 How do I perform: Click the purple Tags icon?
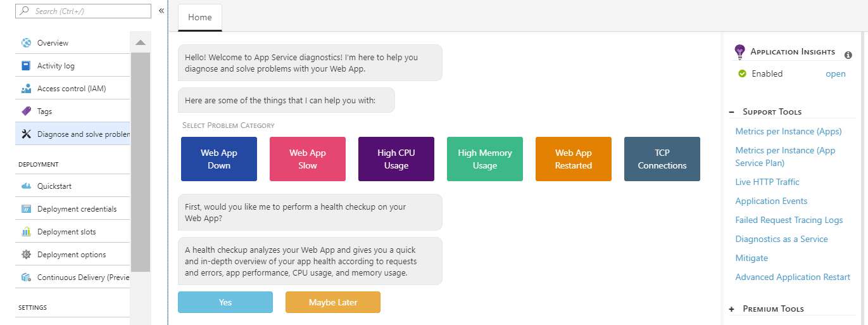(x=26, y=112)
